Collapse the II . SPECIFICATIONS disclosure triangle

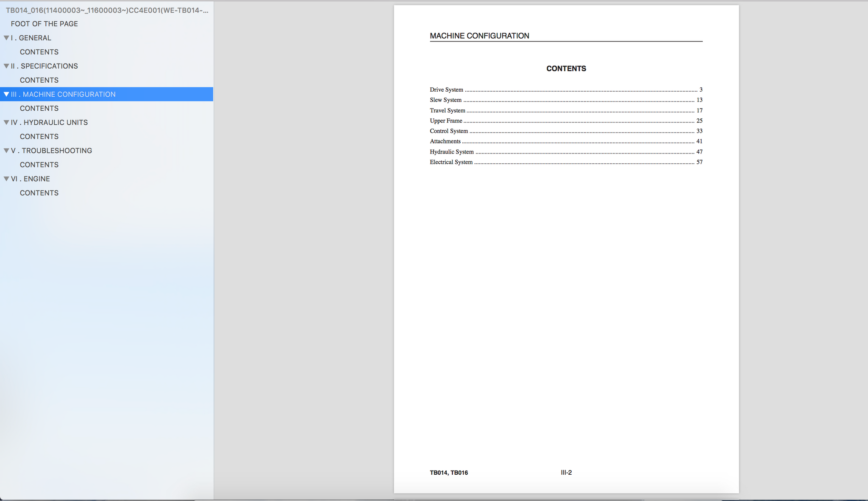point(6,66)
